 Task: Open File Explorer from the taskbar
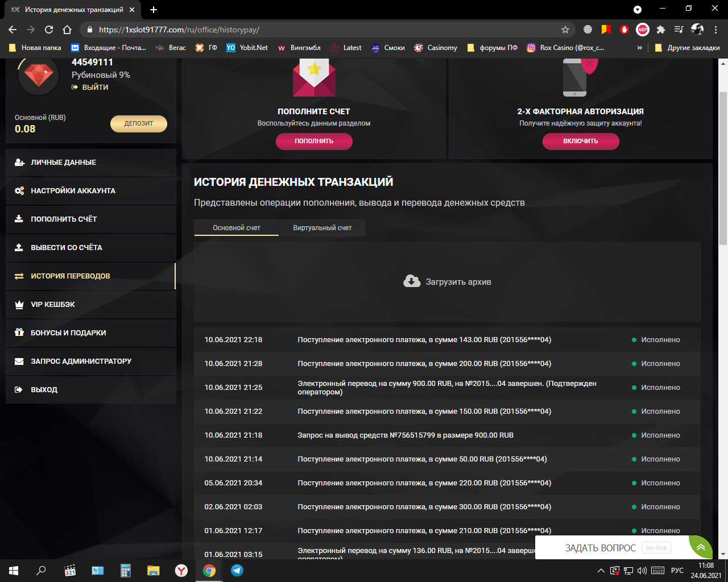coord(154,571)
